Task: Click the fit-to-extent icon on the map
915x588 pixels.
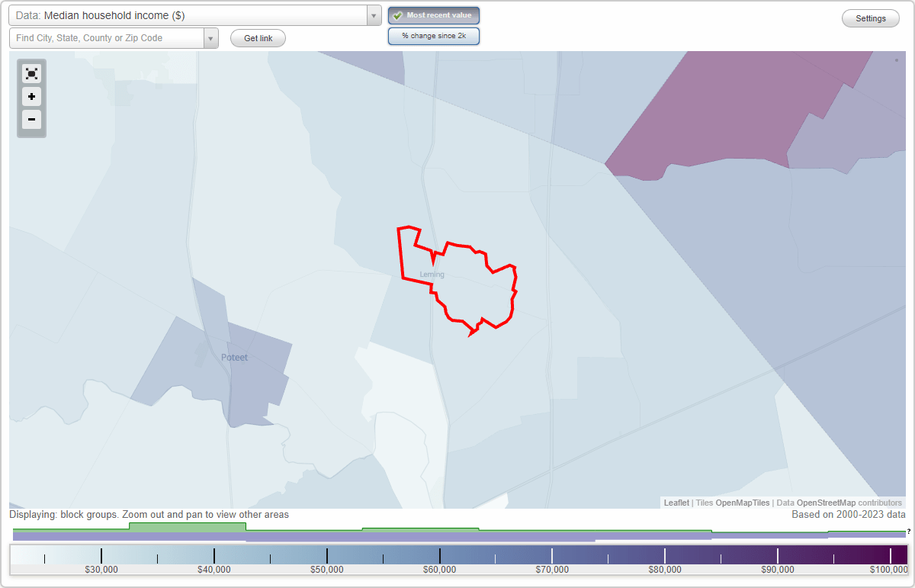Action: pos(31,73)
